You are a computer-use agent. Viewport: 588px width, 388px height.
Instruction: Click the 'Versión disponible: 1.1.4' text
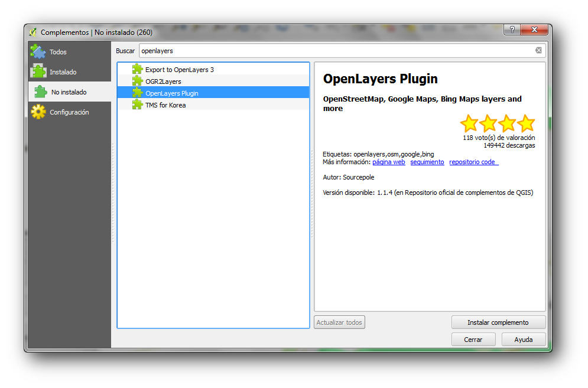pyautogui.click(x=358, y=193)
